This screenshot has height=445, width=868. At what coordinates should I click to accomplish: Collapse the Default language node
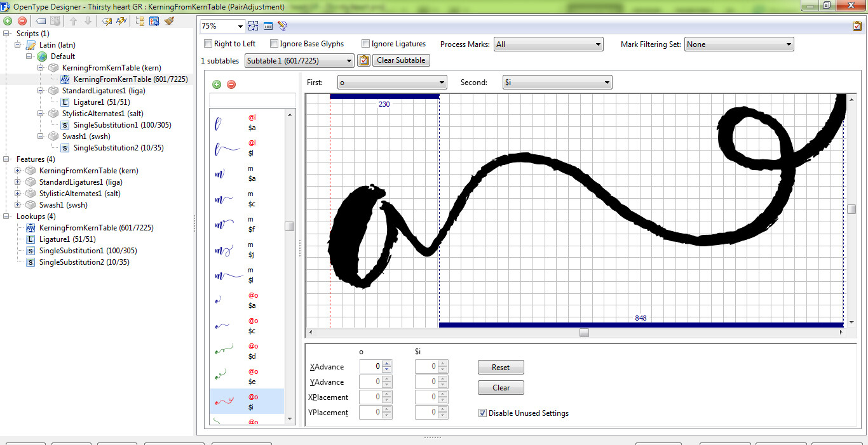point(29,56)
